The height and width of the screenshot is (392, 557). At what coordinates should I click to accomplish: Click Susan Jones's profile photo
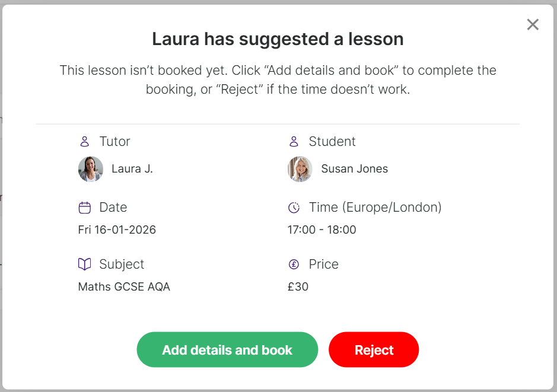pos(300,169)
